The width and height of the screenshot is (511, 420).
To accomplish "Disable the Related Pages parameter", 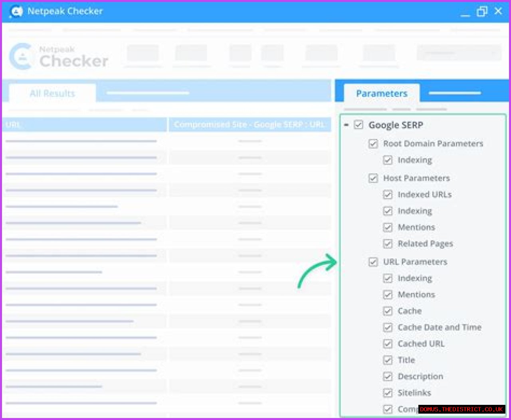I will (388, 244).
